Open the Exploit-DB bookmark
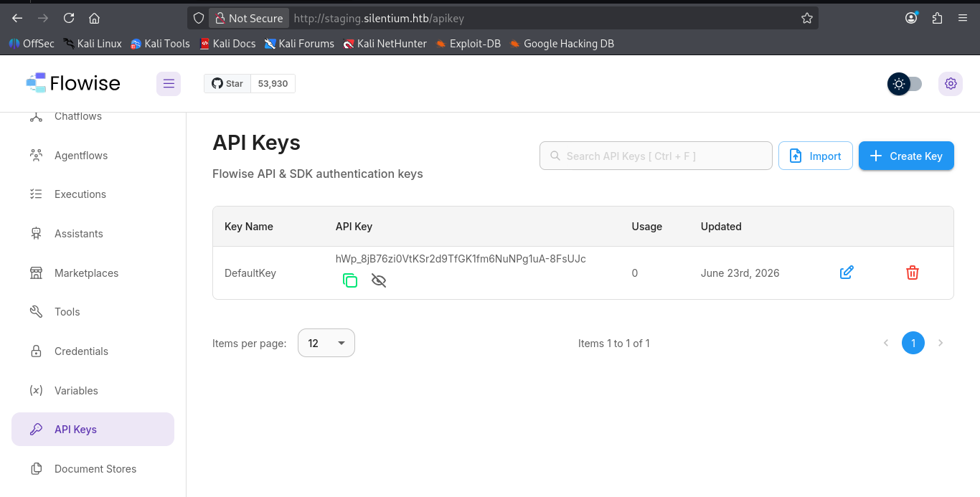The image size is (980, 497). tap(468, 44)
